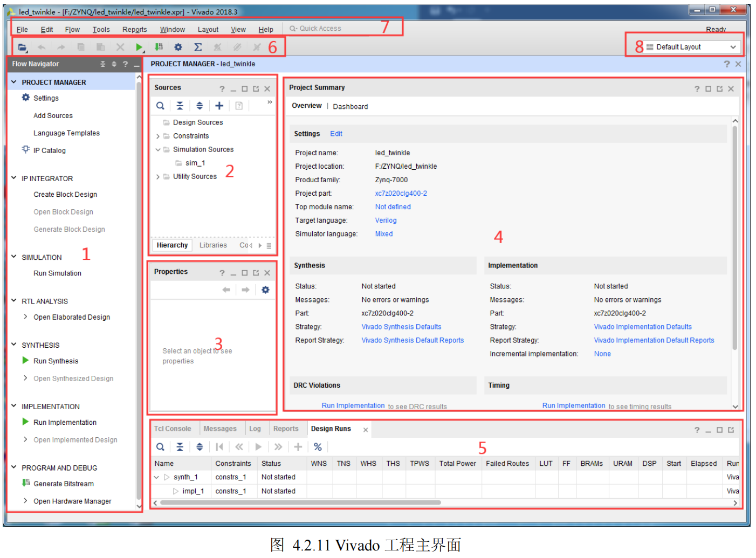The height and width of the screenshot is (558, 756).
Task: Maximize the Sources panel
Action: click(x=244, y=89)
